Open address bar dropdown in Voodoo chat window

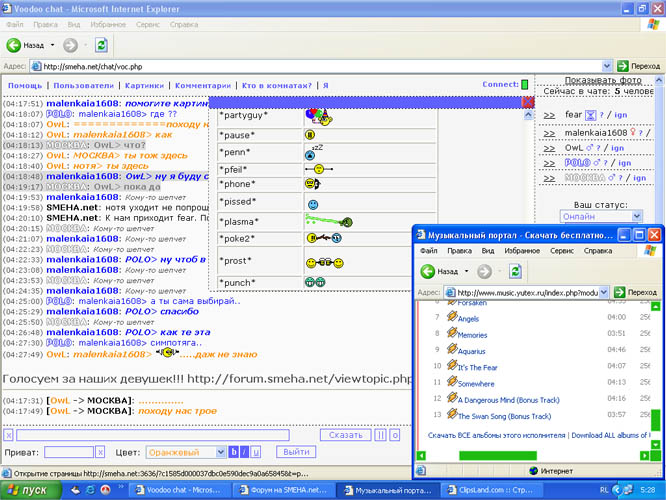coord(607,66)
